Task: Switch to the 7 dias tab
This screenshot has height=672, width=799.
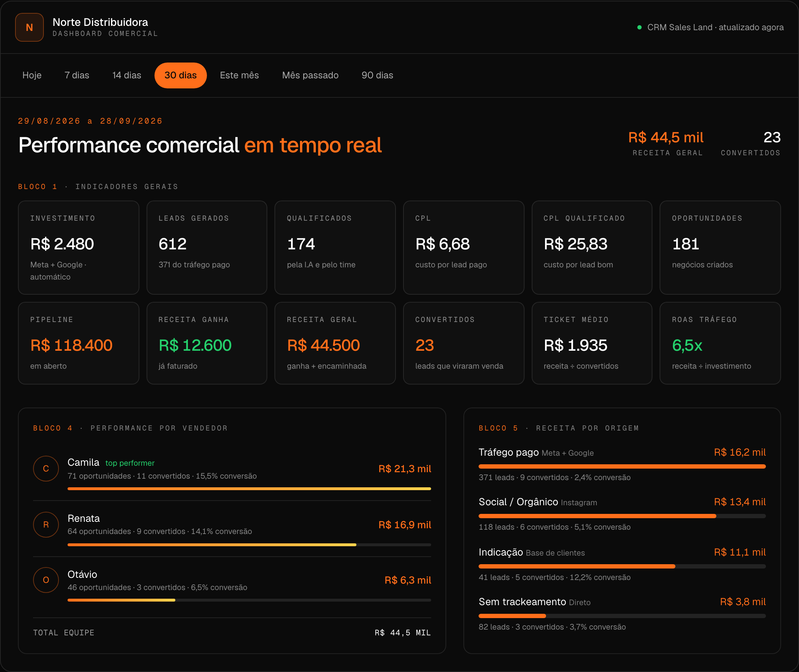Action: [x=77, y=75]
